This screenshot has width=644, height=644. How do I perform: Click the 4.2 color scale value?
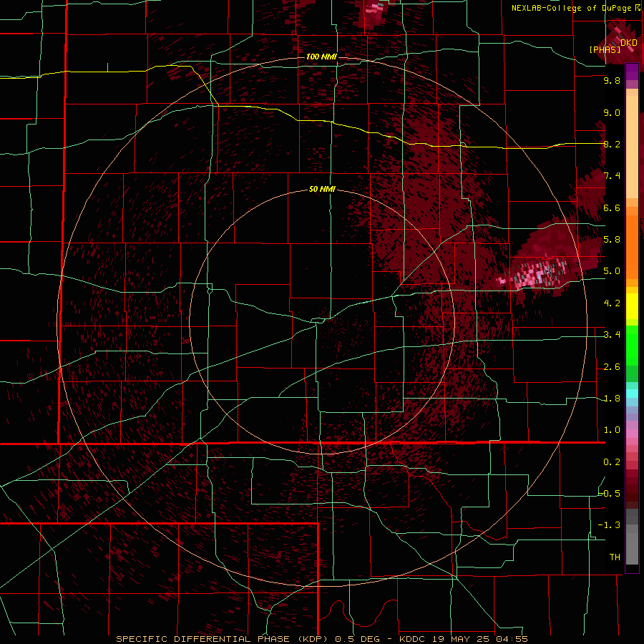[x=612, y=303]
